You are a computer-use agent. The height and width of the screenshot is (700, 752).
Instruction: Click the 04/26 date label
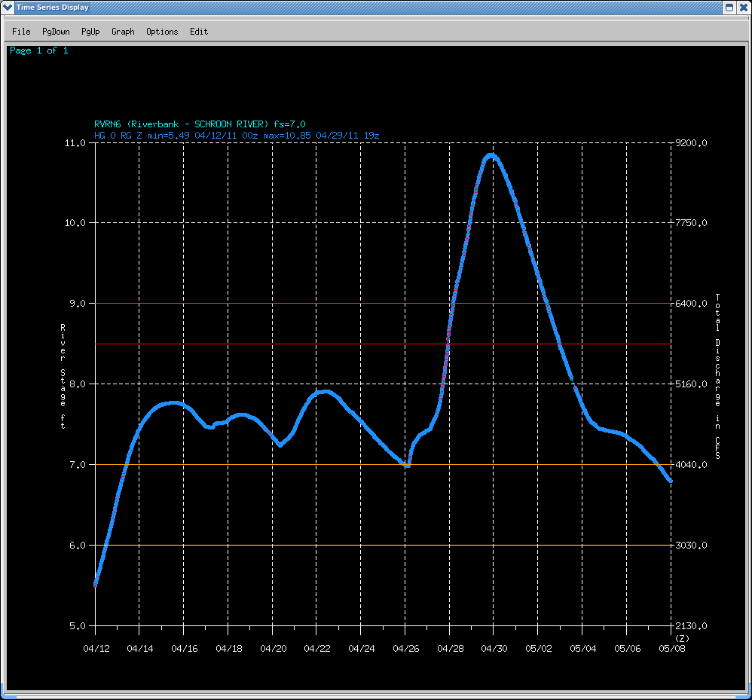[x=406, y=649]
